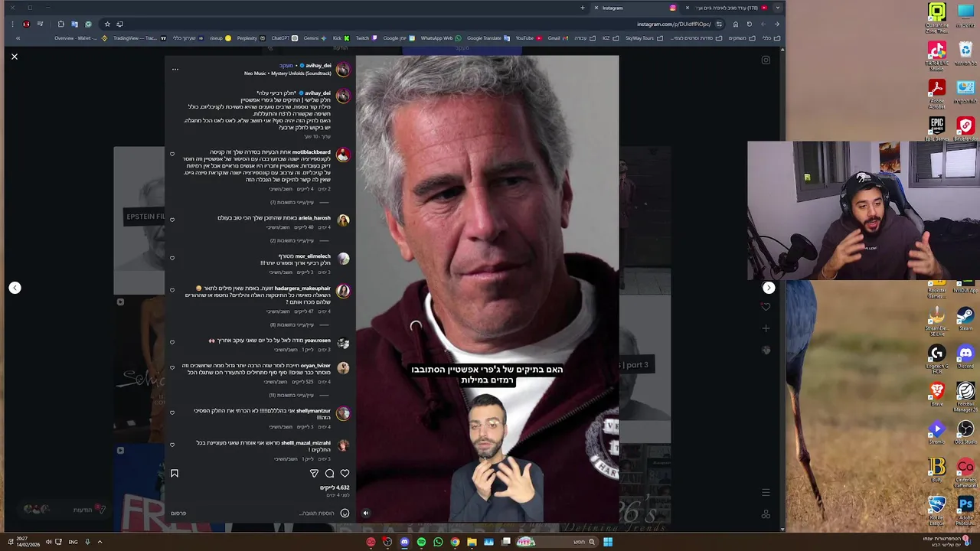Save the post with the bookmark icon
Image resolution: width=980 pixels, height=551 pixels.
175,474
